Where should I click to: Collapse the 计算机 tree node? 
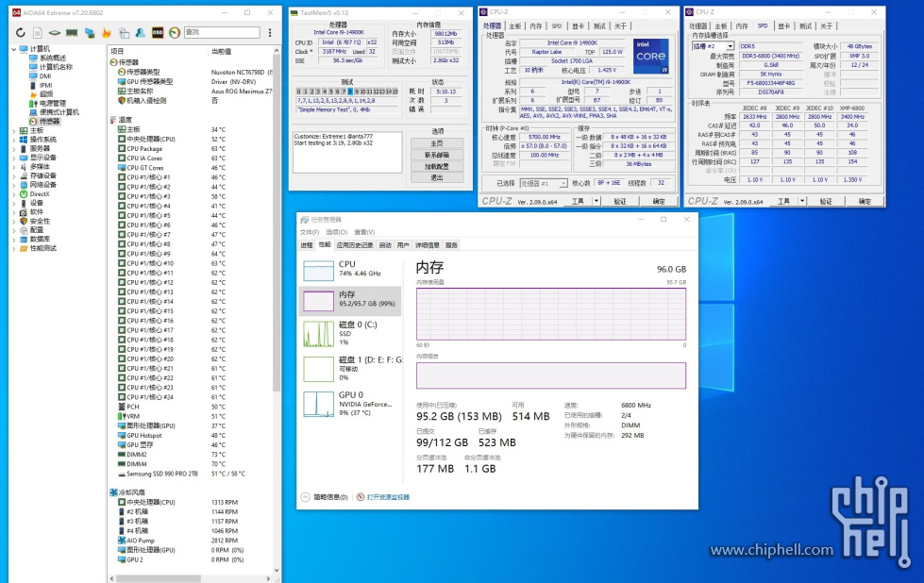(x=14, y=49)
